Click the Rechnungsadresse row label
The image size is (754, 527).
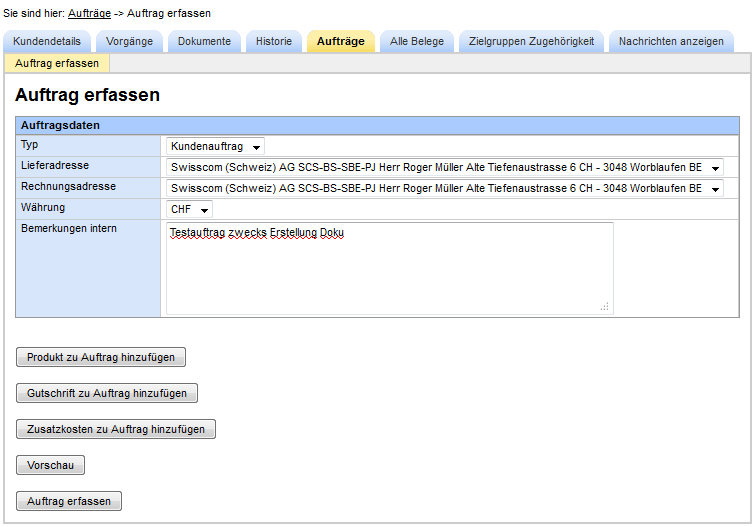(68, 187)
